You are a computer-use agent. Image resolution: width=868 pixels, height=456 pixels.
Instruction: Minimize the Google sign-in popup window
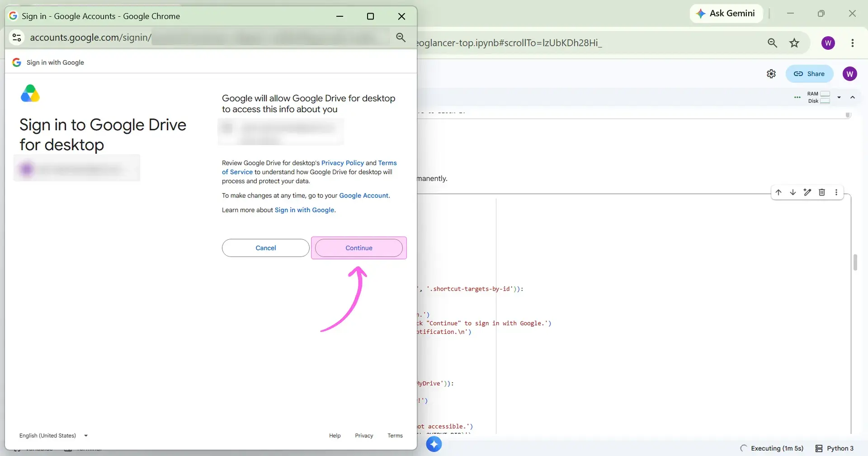point(340,16)
